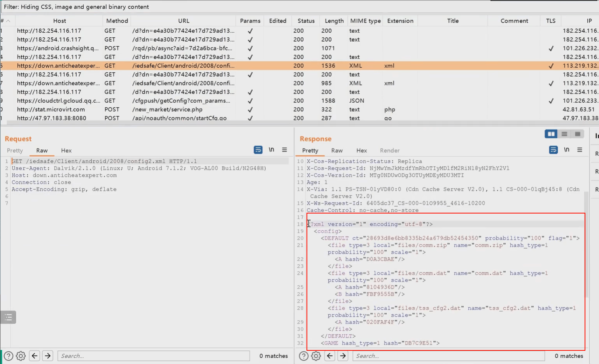Open Response search help icon
Image resolution: width=599 pixels, height=364 pixels.
(x=303, y=356)
